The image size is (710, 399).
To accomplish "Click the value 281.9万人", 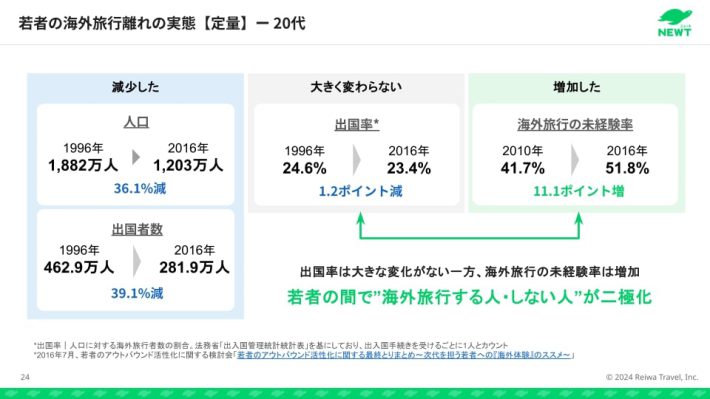I will pos(194,267).
